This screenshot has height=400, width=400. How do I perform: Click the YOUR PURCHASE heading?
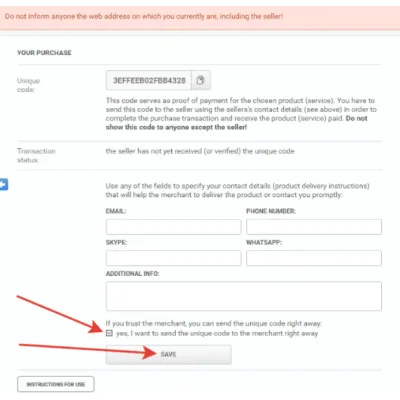44,53
